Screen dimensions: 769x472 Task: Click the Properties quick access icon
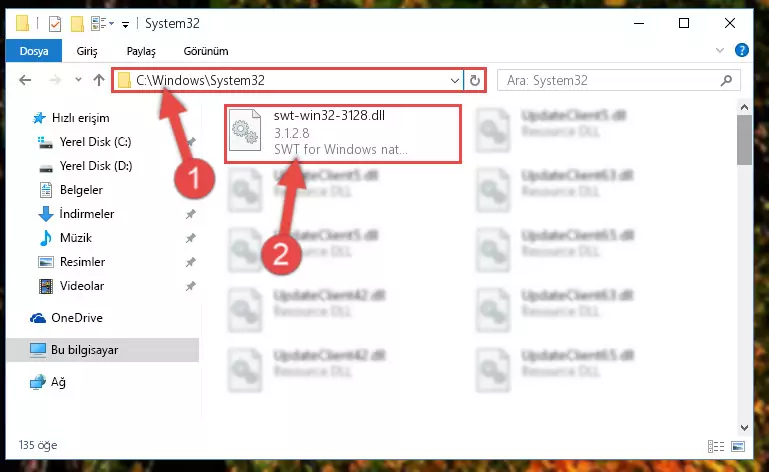[55, 24]
